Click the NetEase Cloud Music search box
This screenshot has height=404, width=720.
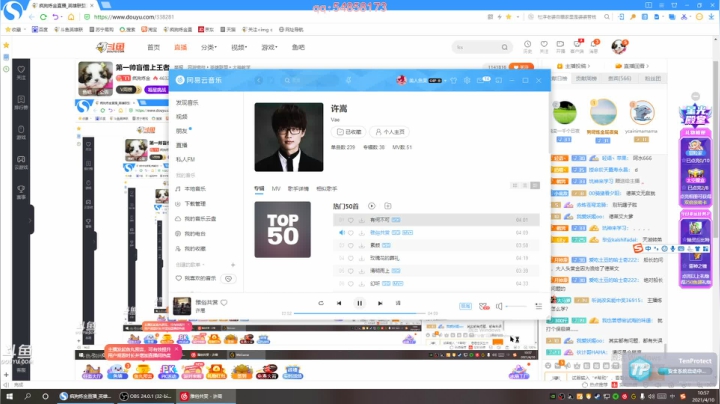point(308,80)
